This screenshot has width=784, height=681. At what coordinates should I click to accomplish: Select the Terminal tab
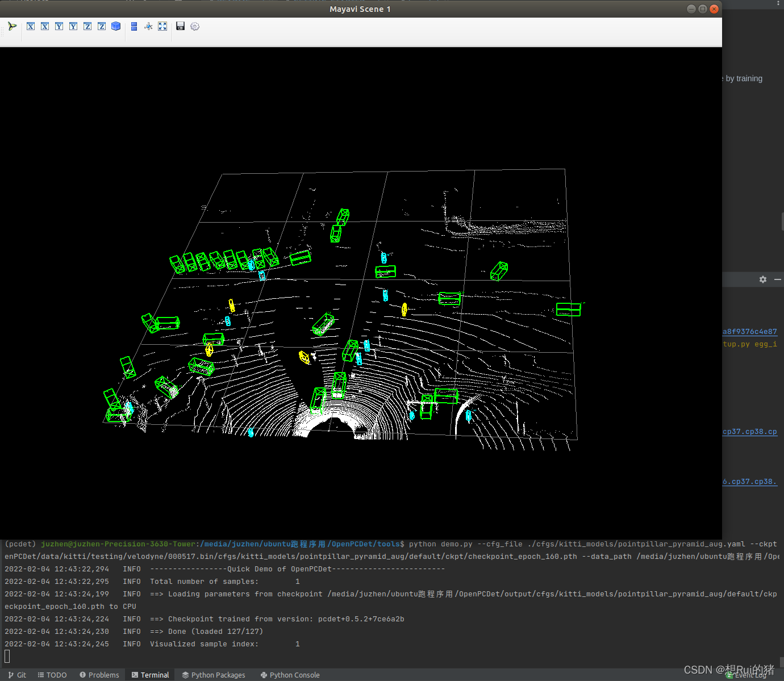pyautogui.click(x=151, y=675)
